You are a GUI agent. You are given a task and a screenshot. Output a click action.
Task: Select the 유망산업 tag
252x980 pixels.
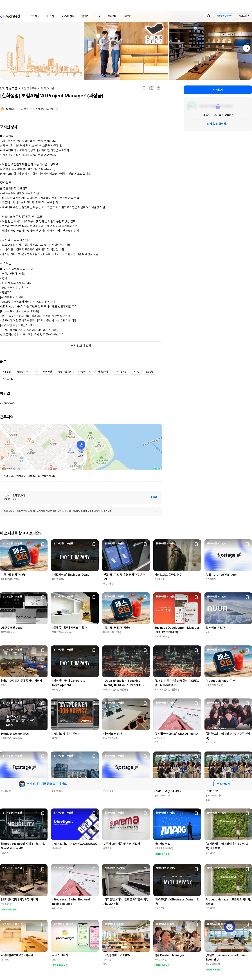[x=7, y=372]
